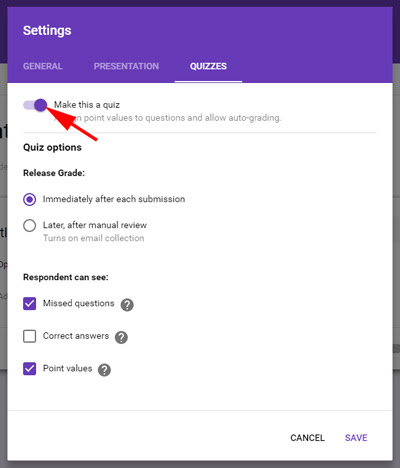Uncheck the Missed questions checkbox
This screenshot has width=400, height=468.
(30, 304)
